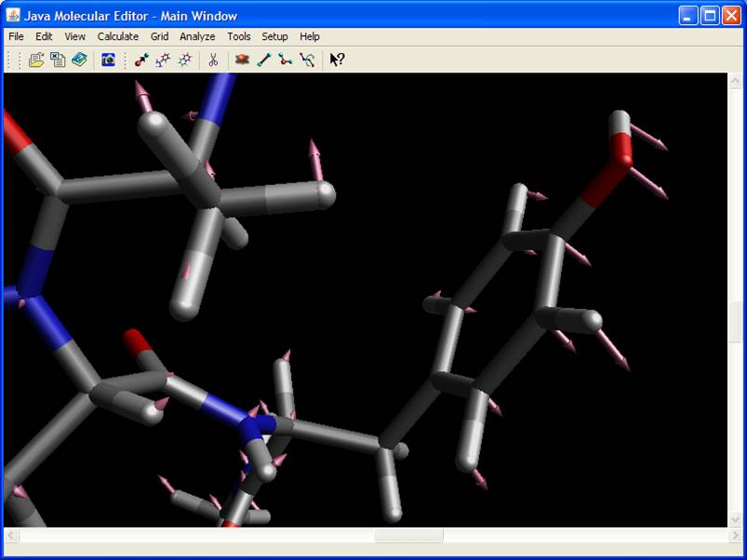Select the bond distance measurement icon

(x=264, y=60)
